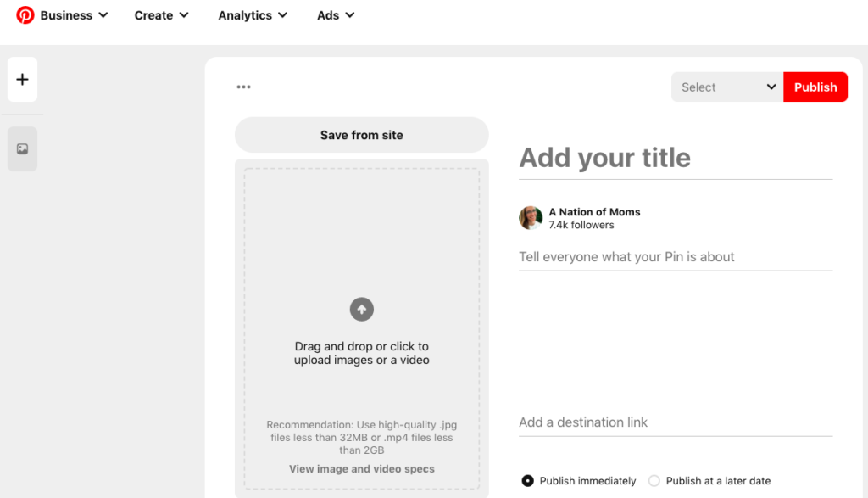Screen dimensions: 868x498
Task: Click the upload arrow icon
Action: pyautogui.click(x=362, y=309)
